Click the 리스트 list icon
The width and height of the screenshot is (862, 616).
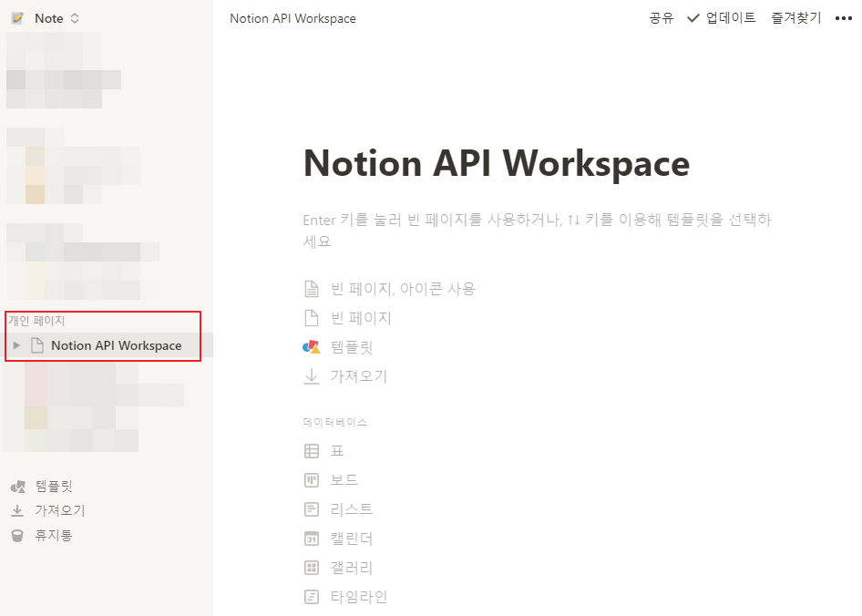312,509
